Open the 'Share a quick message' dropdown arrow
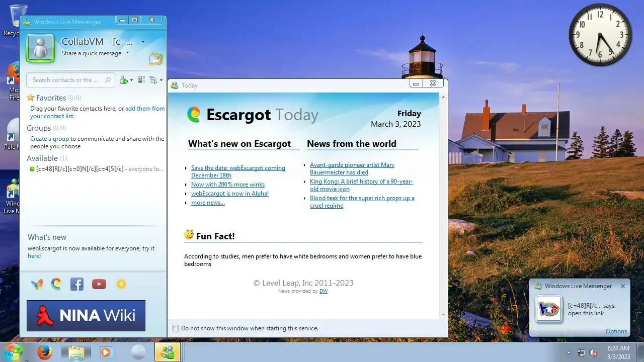 127,53
